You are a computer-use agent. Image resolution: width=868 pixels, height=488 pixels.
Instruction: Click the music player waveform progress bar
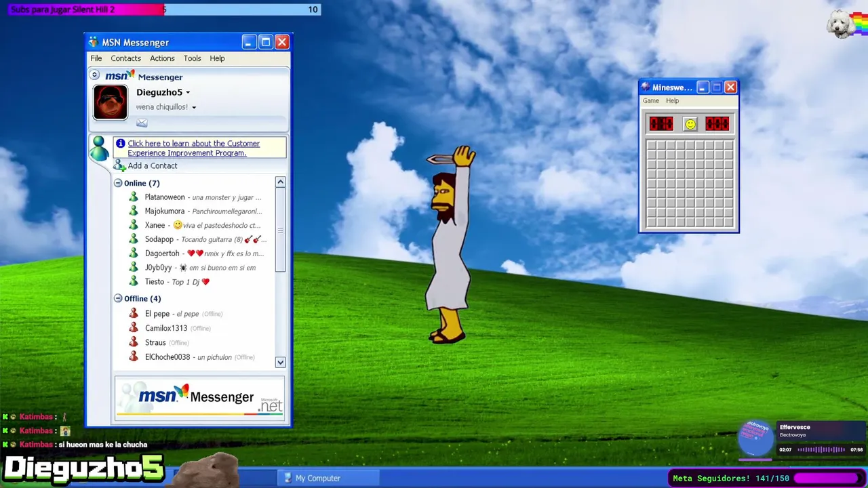(x=821, y=450)
